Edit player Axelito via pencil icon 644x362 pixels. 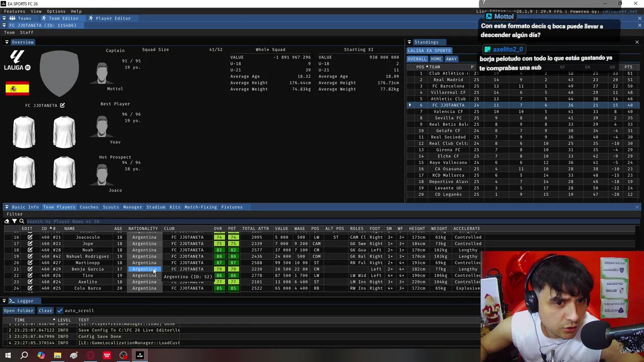point(30,282)
